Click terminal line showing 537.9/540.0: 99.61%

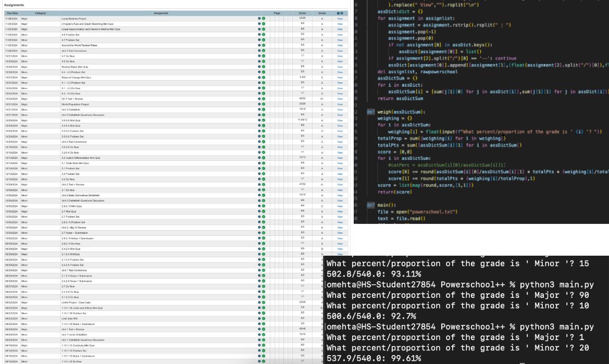coord(374,358)
